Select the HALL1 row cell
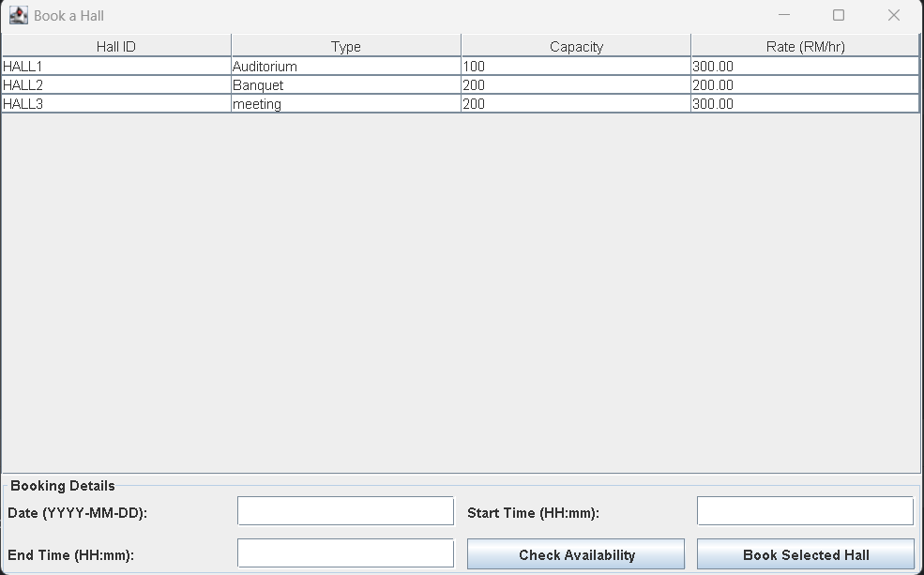The image size is (924, 575). pos(116,66)
